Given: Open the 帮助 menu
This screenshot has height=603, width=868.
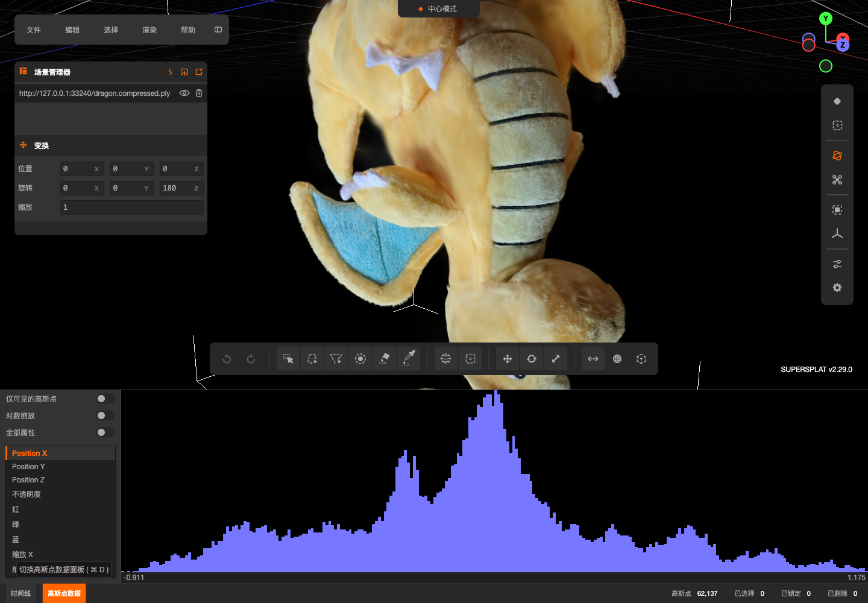Looking at the screenshot, I should [188, 30].
